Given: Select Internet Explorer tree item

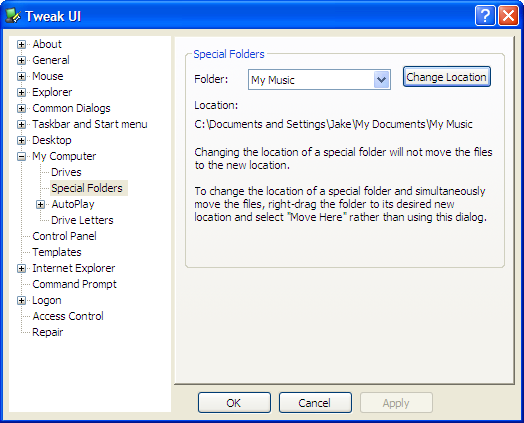Looking at the screenshot, I should 74,269.
